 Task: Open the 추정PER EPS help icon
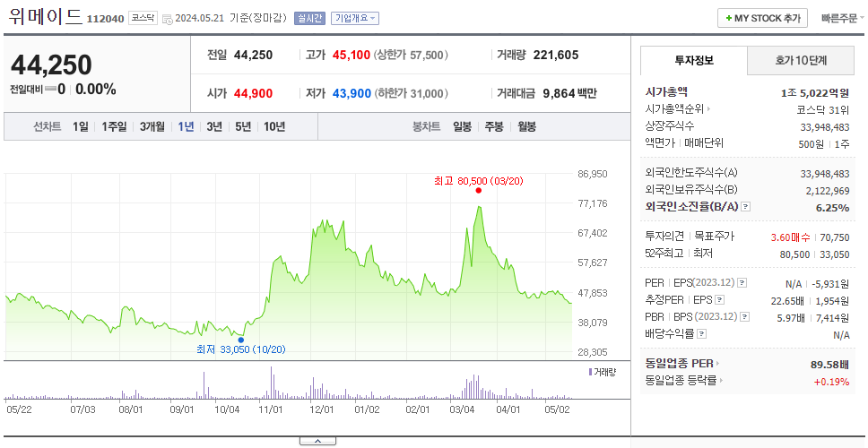[x=720, y=300]
